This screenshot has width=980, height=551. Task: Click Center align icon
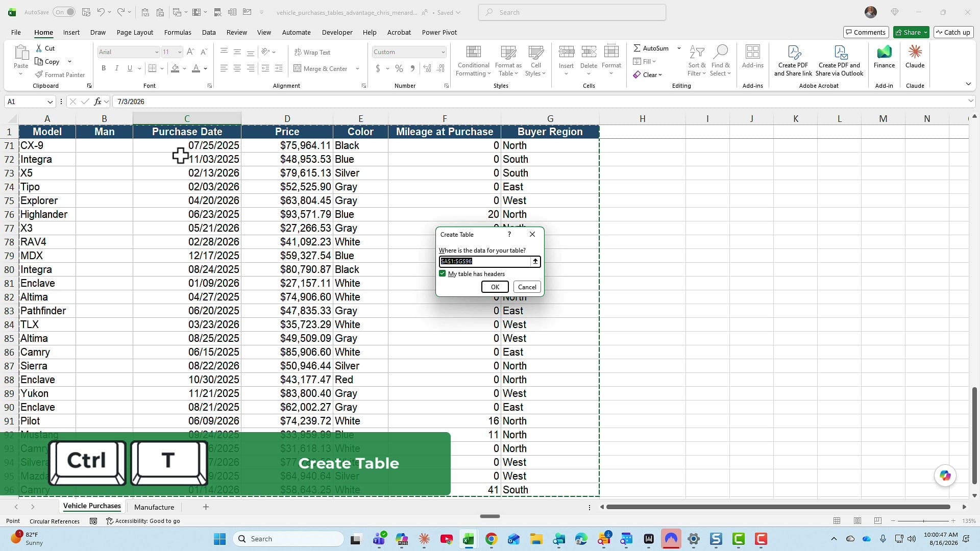(x=237, y=68)
